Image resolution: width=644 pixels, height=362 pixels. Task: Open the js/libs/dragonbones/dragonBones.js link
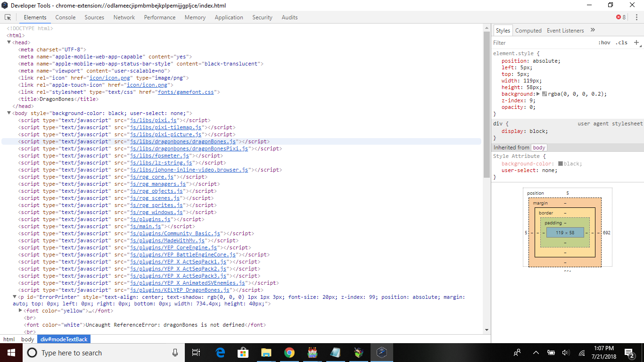coord(183,141)
